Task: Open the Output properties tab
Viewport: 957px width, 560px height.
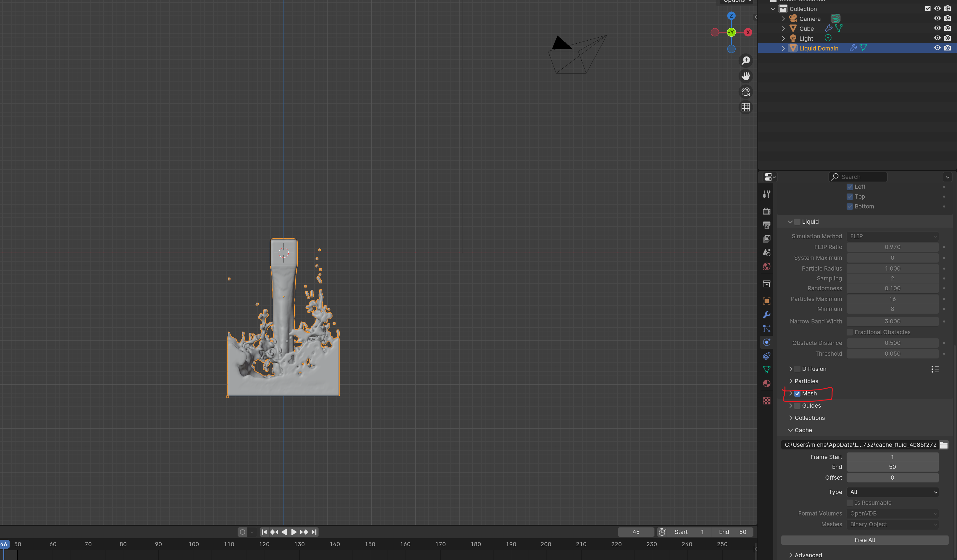Action: coord(766,225)
